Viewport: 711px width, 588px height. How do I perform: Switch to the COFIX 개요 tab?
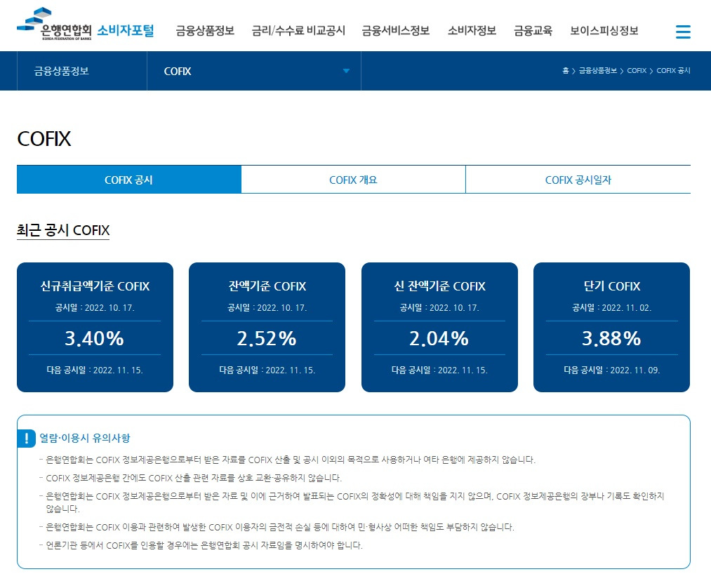pos(352,179)
